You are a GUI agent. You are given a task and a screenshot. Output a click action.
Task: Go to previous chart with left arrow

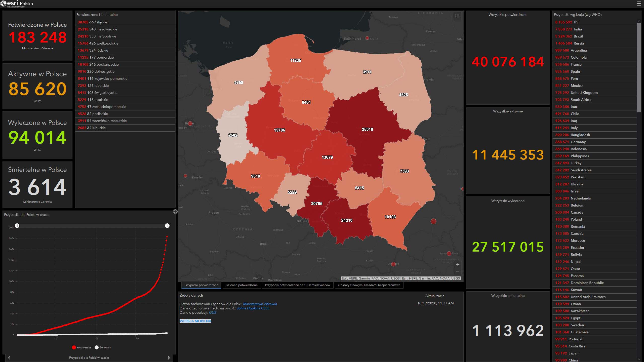click(x=9, y=358)
